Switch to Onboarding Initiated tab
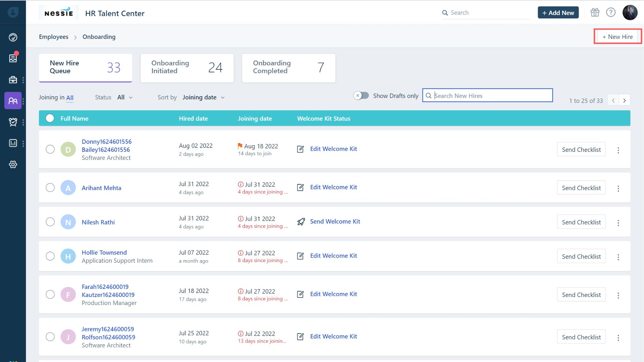 click(187, 68)
